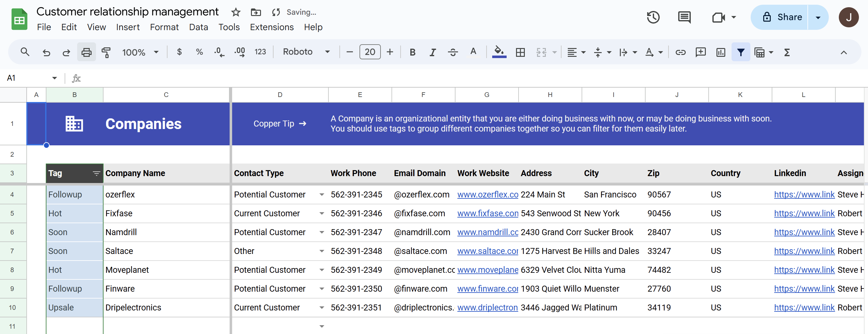Toggle bold formatting

412,52
